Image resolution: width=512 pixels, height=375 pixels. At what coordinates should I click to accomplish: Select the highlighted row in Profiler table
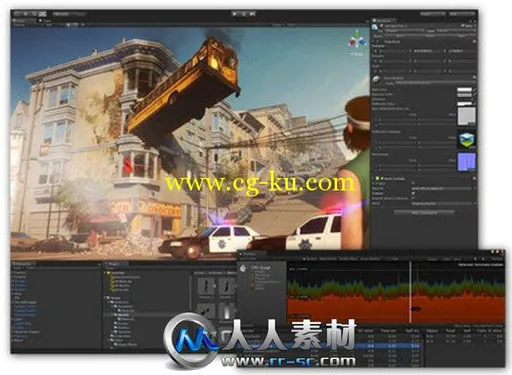click(329, 346)
